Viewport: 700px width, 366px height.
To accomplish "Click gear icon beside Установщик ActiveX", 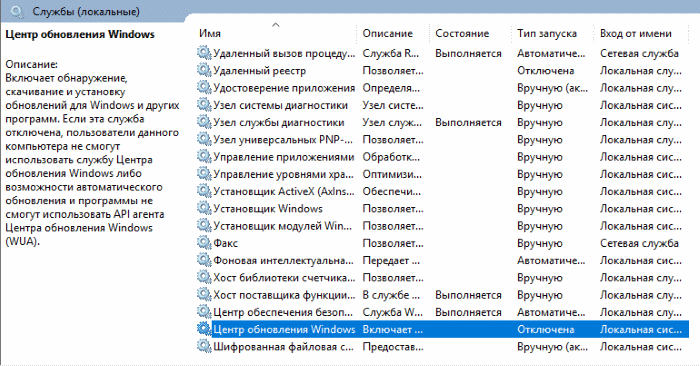I will pos(204,191).
